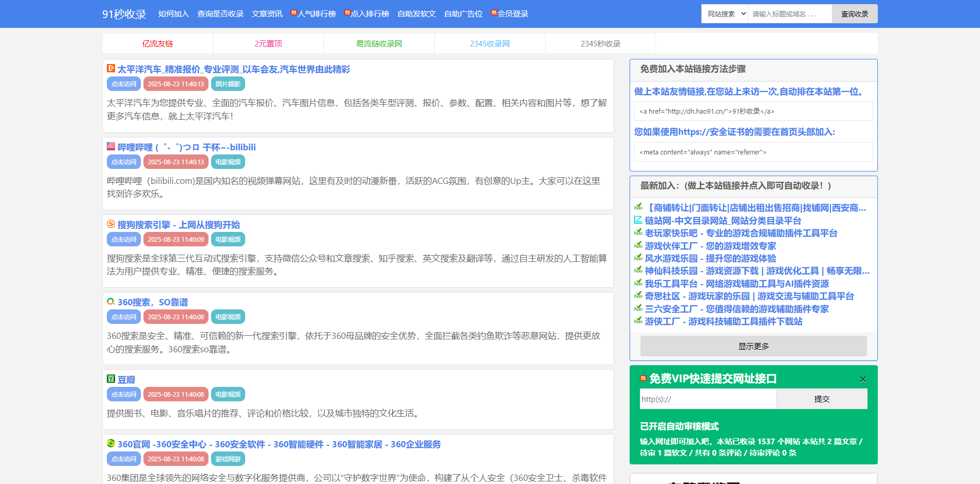Screen dimensions: 980x484
Task: Focus the http(s):// URL submit field
Action: point(708,399)
